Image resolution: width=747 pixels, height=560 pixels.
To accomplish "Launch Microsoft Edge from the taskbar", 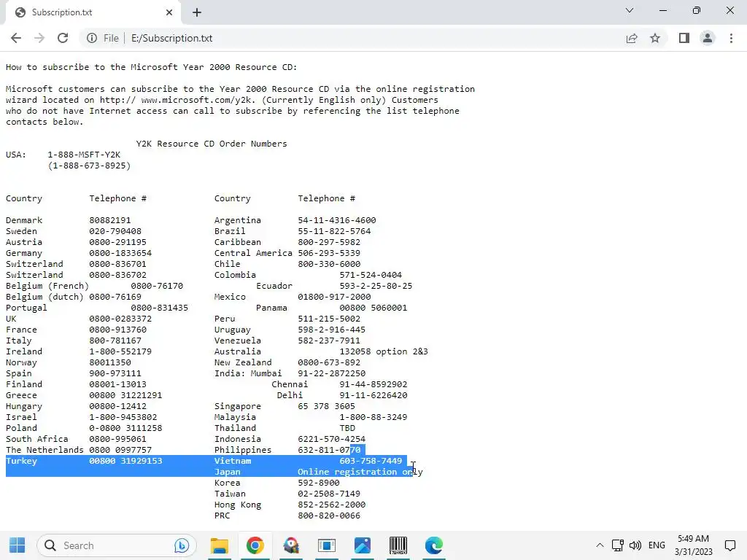I will pyautogui.click(x=434, y=545).
